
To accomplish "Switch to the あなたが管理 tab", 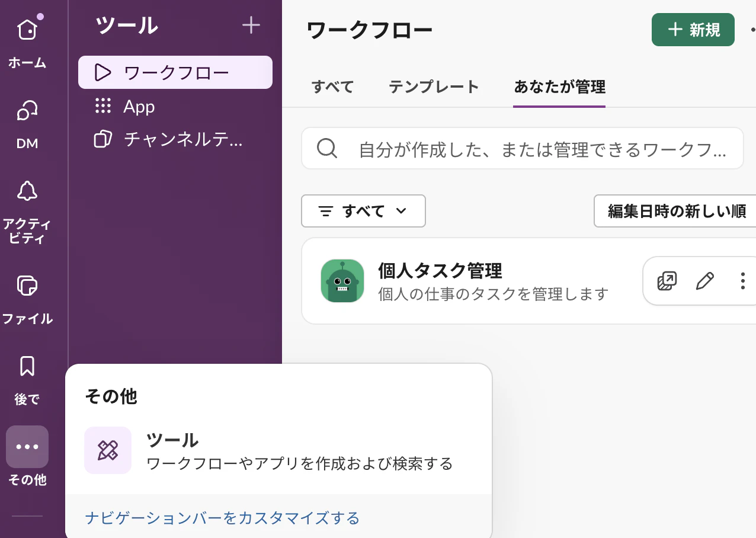I will [559, 87].
